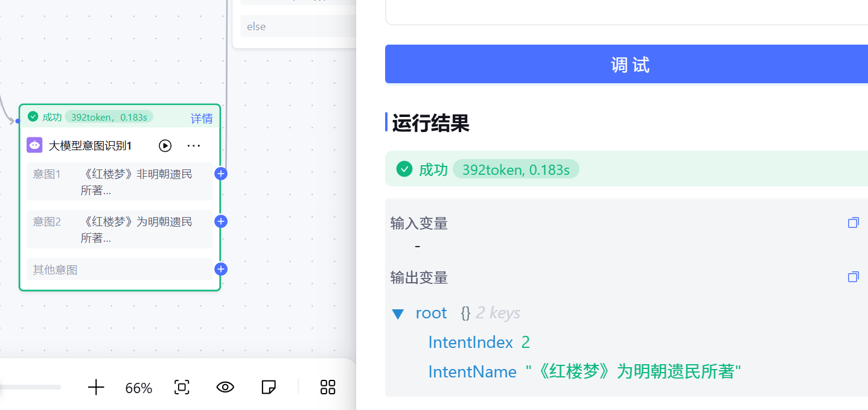The width and height of the screenshot is (868, 410).
Task: Open 详情 link on the intent node
Action: coord(202,118)
